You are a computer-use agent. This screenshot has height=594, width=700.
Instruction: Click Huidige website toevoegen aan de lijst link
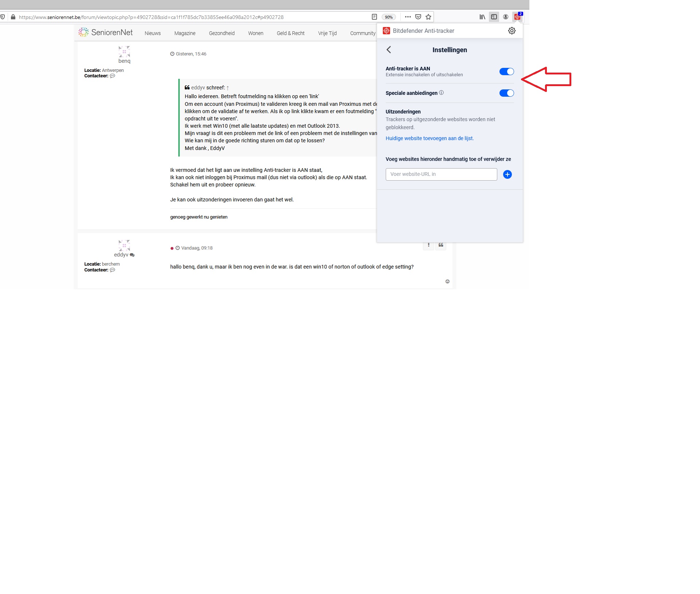pos(429,139)
